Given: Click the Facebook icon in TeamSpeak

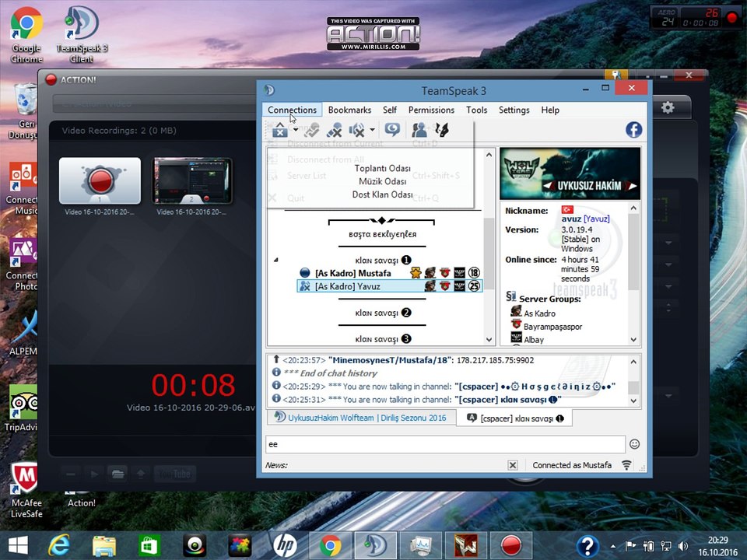Looking at the screenshot, I should click(633, 130).
